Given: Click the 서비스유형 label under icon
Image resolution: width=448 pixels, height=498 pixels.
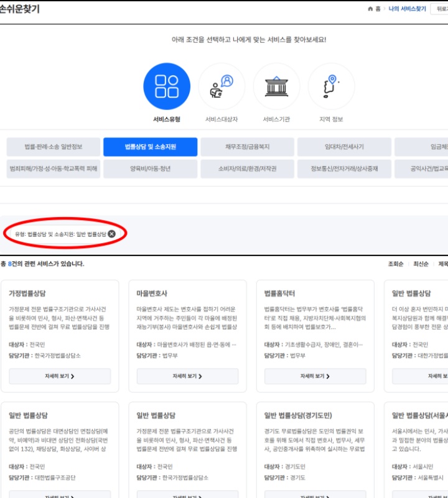Looking at the screenshot, I should (167, 119).
